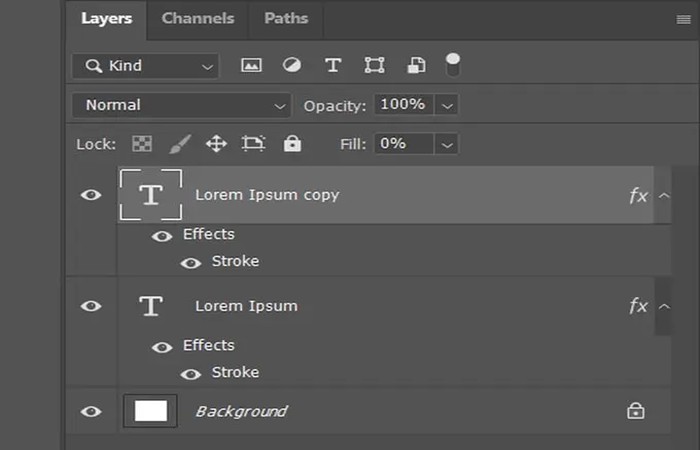Screen dimensions: 700x450
Task: Switch to the Channels tab
Action: point(198,18)
